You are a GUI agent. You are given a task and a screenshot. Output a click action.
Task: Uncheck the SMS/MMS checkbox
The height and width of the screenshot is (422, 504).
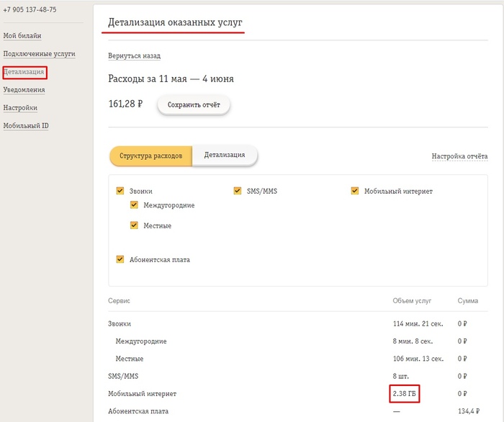pos(238,191)
